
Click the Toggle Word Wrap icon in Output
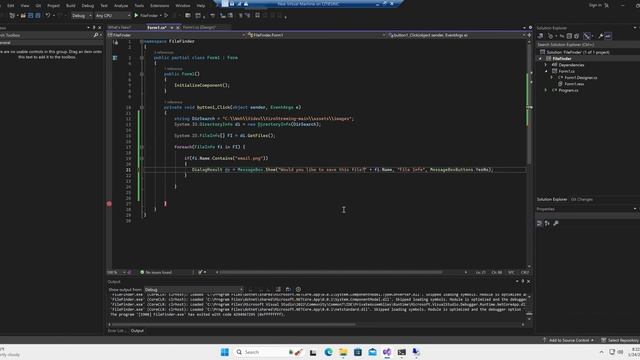[288, 289]
